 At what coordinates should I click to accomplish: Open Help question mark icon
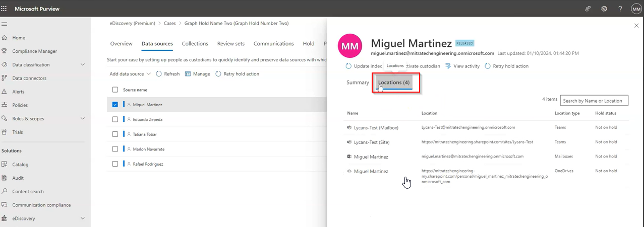click(x=620, y=9)
